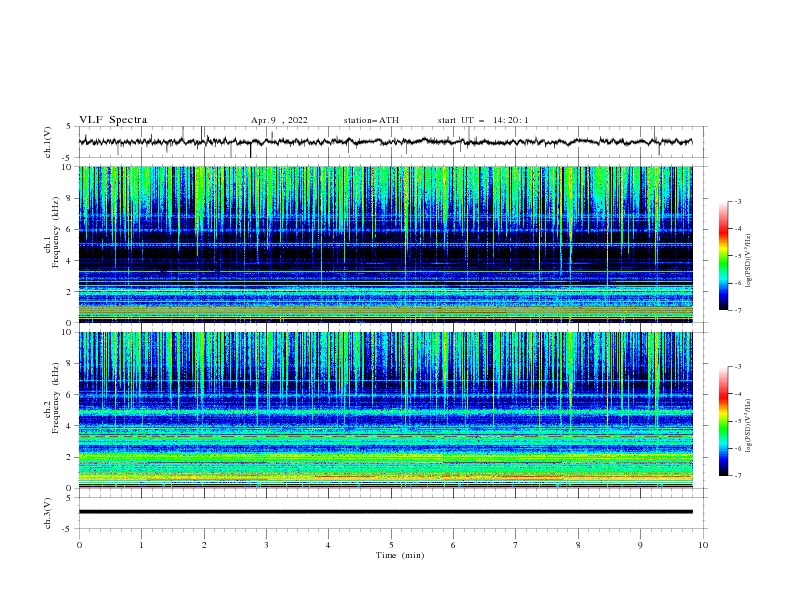Click the ch.2 spectrogram color bar
The width and height of the screenshot is (792, 612).
[x=723, y=421]
